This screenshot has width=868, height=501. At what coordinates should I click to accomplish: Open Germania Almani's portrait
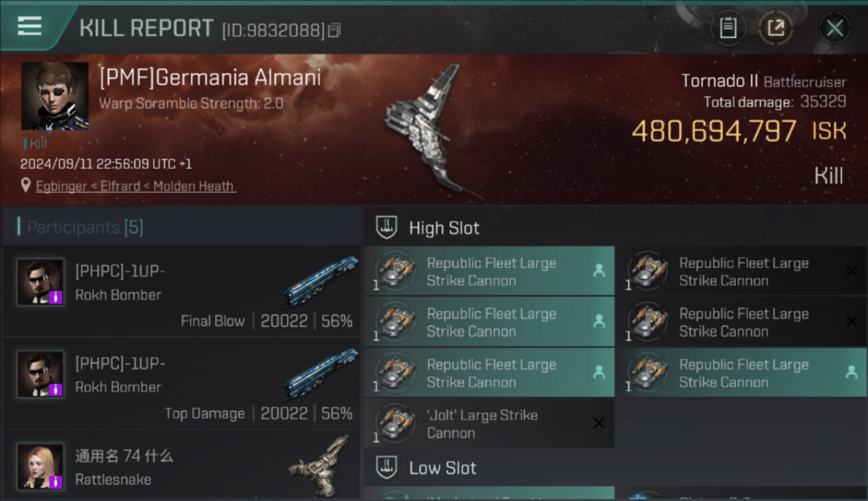pos(55,96)
